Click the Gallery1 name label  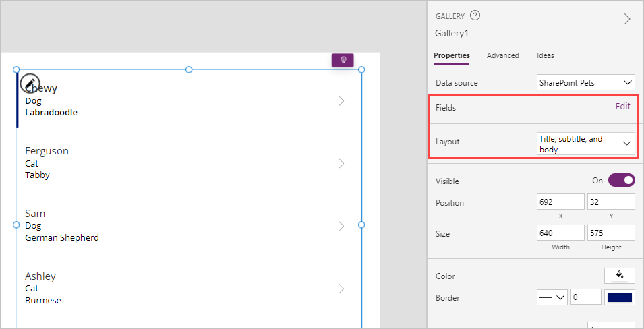pyautogui.click(x=451, y=34)
